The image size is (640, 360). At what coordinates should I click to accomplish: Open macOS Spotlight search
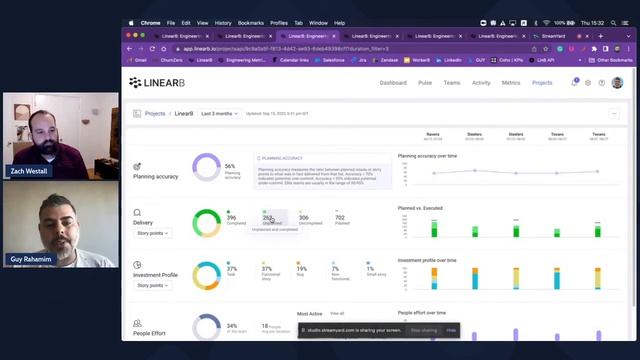point(613,23)
